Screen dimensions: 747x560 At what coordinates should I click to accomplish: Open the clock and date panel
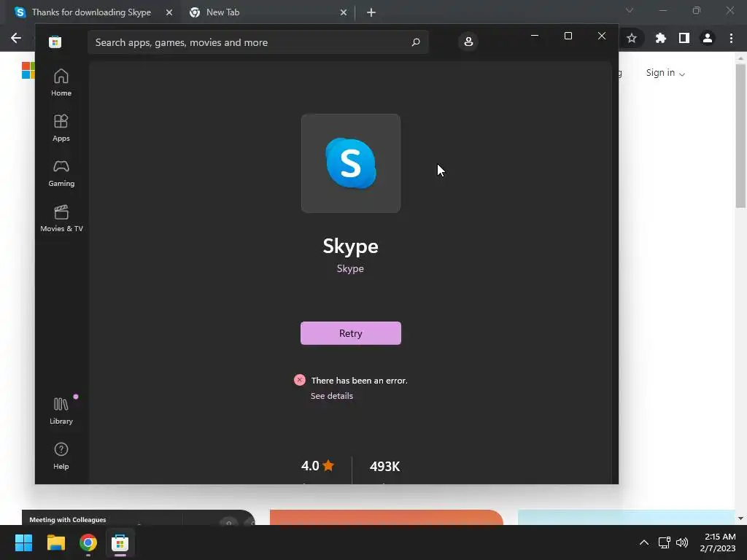click(718, 542)
